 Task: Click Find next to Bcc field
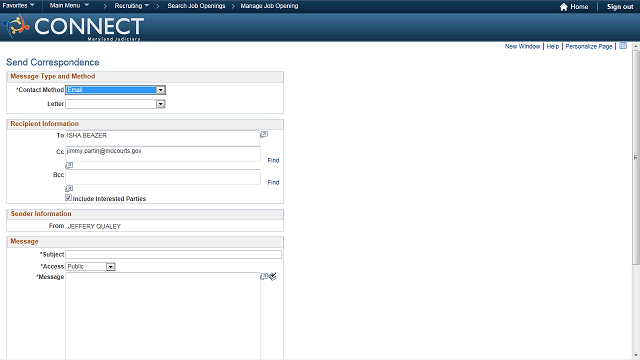pyautogui.click(x=273, y=182)
